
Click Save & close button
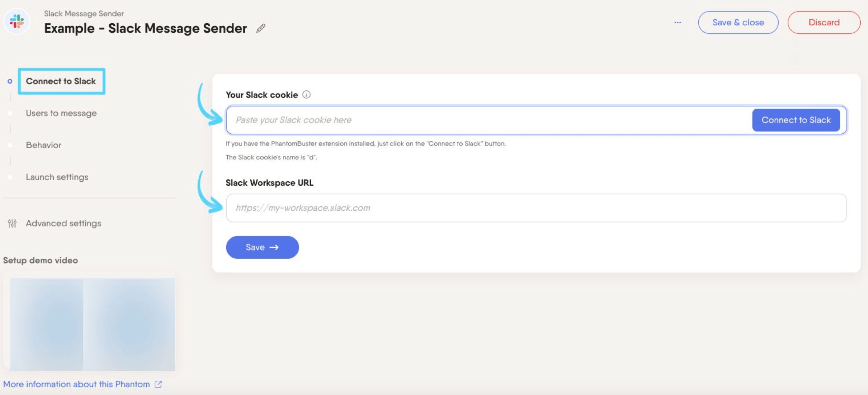click(738, 22)
